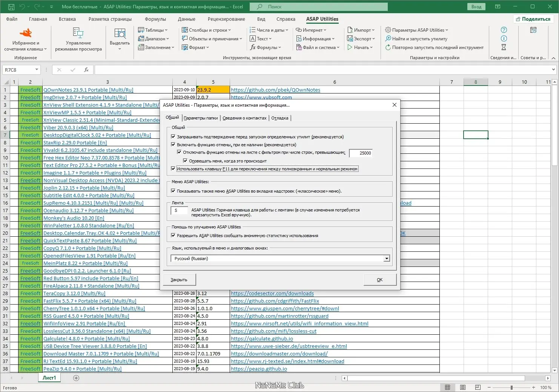Click the zoom in plus button

point(533,387)
